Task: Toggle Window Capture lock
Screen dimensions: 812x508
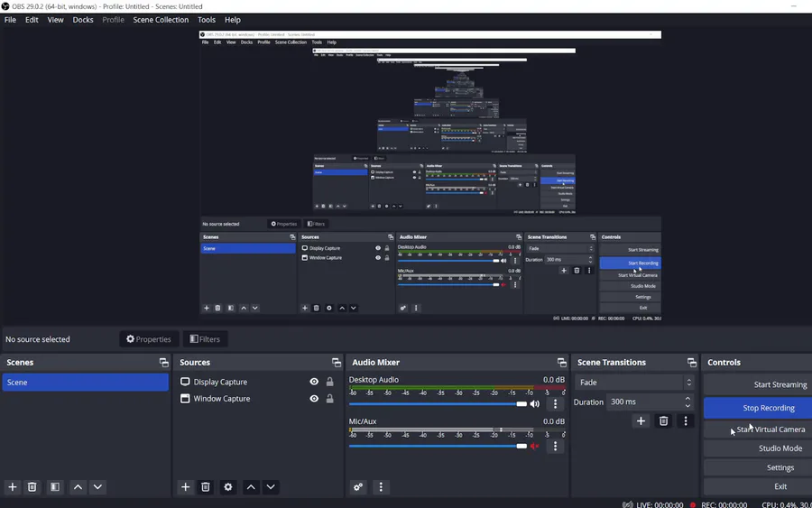Action: [330, 399]
